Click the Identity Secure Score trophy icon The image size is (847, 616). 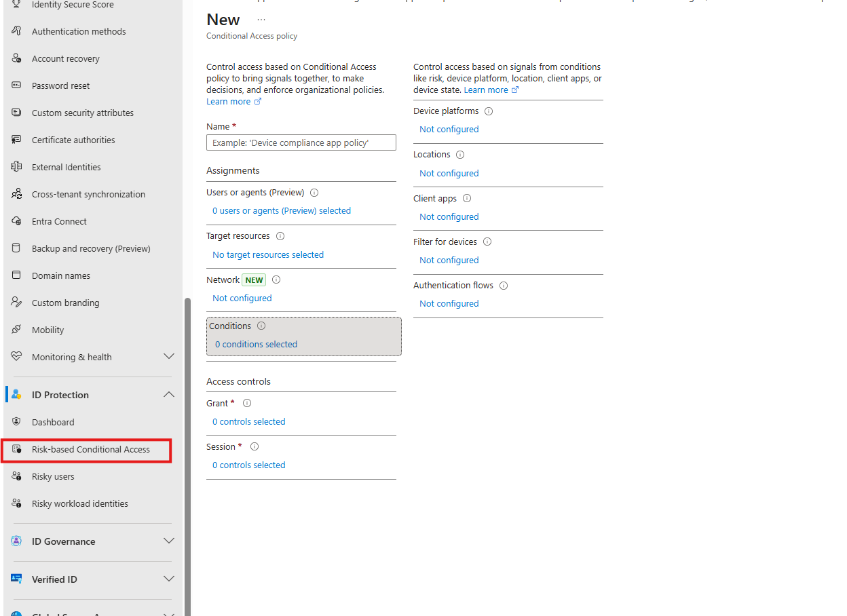pos(17,4)
